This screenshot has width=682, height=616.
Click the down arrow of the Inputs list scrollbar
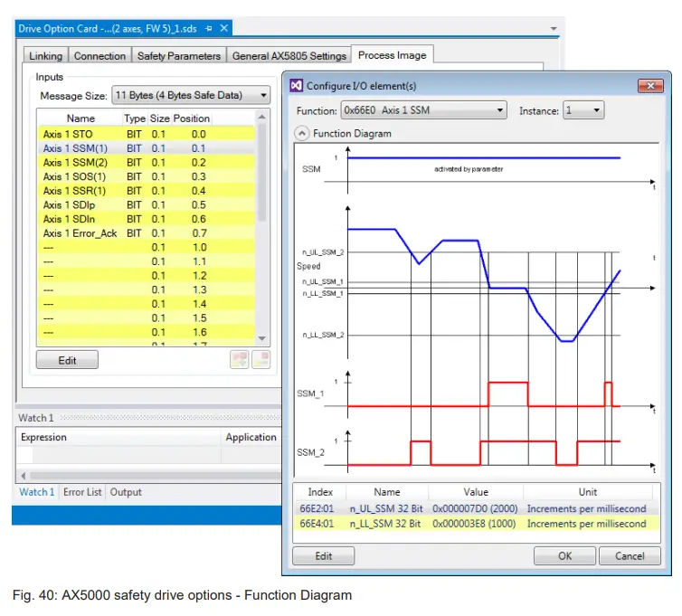click(261, 338)
